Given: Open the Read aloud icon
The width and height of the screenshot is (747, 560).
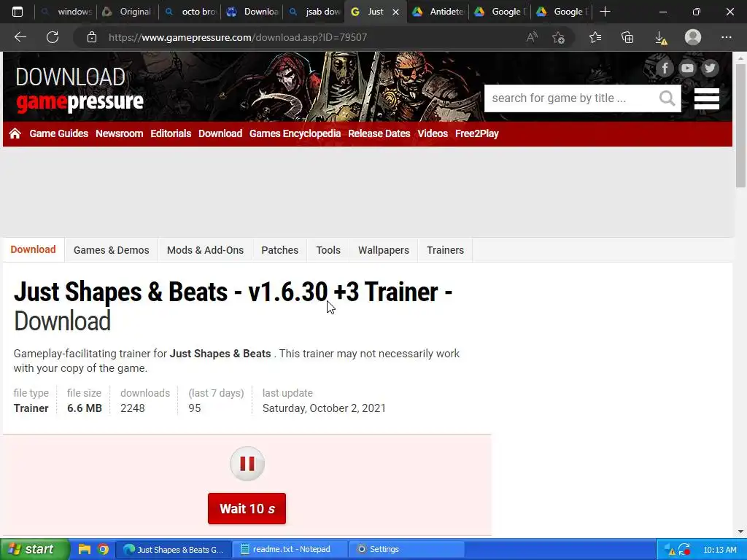Looking at the screenshot, I should [532, 37].
